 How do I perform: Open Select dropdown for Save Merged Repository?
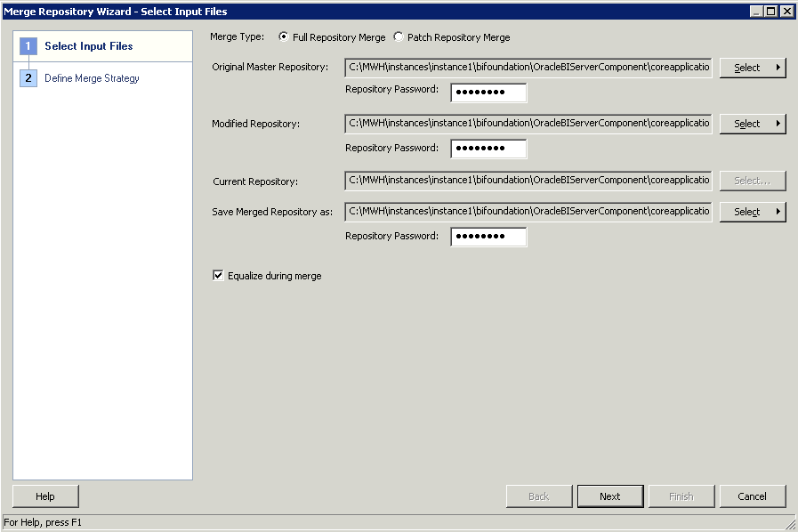[753, 212]
